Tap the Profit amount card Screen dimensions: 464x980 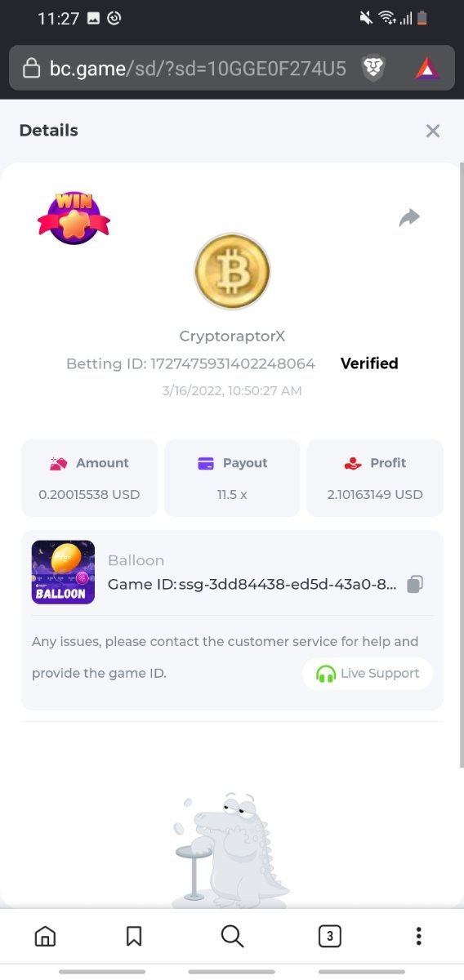375,478
